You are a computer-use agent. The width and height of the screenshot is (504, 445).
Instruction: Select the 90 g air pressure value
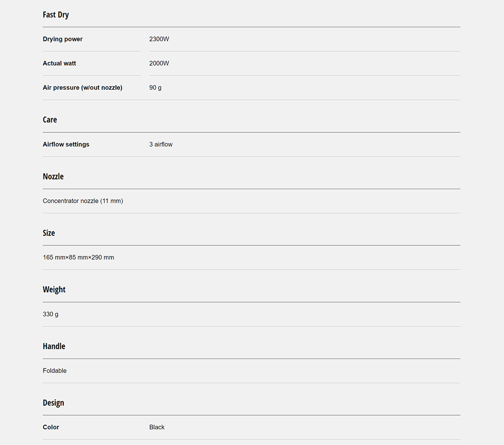(155, 88)
